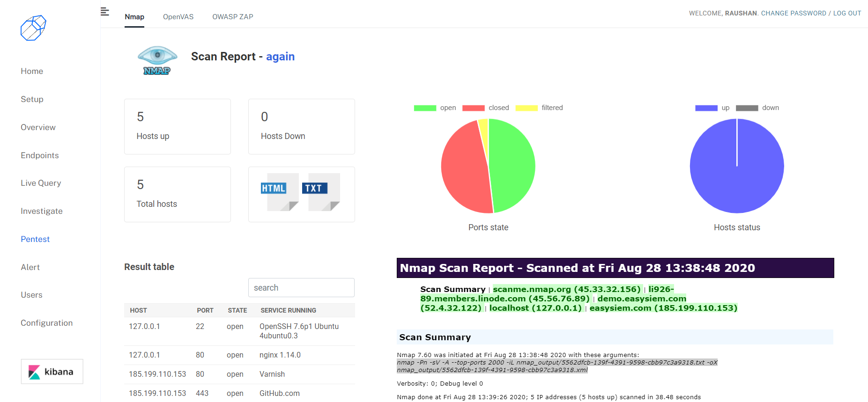The width and height of the screenshot is (868, 402).
Task: Download the TXT report file icon
Action: click(321, 192)
